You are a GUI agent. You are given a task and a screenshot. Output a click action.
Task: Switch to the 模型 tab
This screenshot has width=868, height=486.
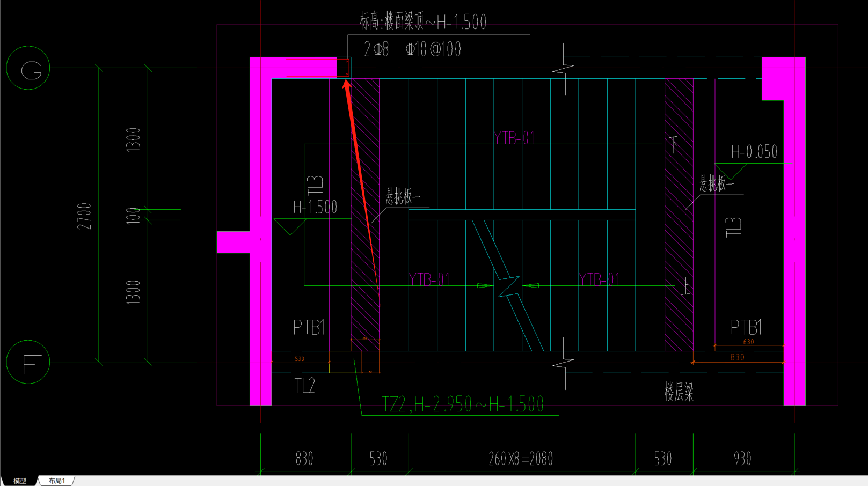point(19,481)
